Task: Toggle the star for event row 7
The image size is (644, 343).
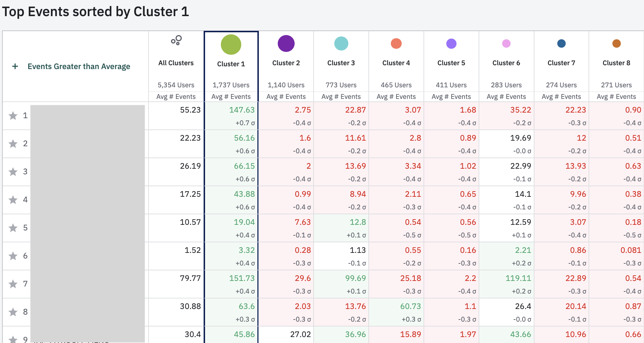Action: pos(13,284)
